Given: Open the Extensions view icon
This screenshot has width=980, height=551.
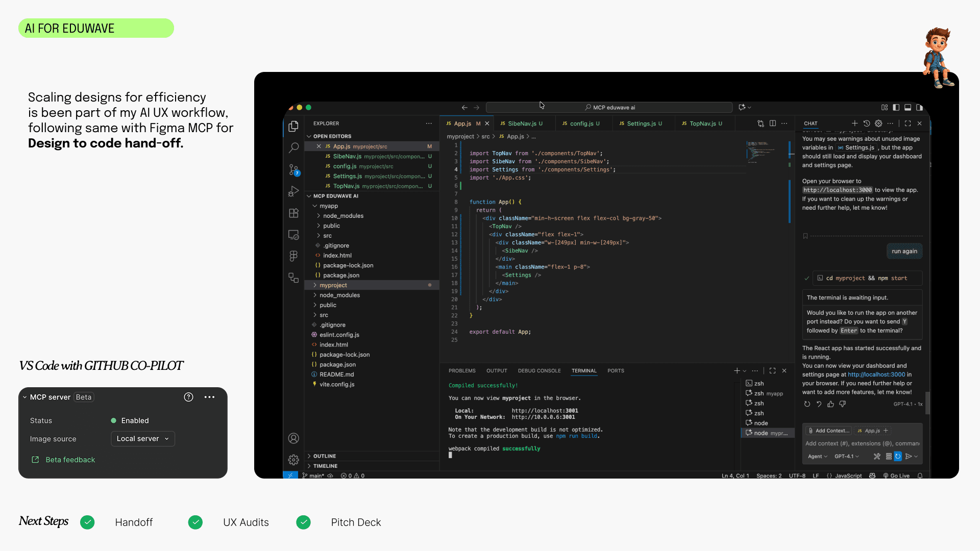Looking at the screenshot, I should (293, 213).
